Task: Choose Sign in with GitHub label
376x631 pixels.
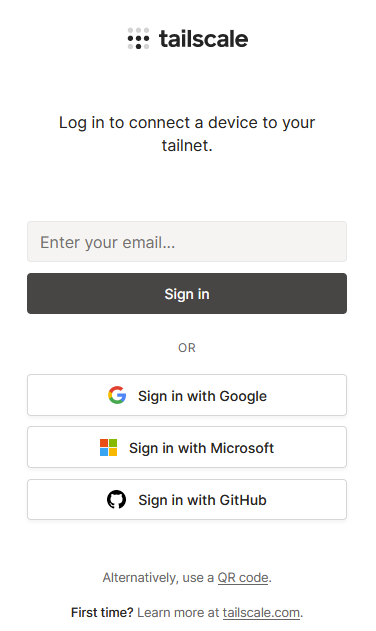Action: point(202,500)
